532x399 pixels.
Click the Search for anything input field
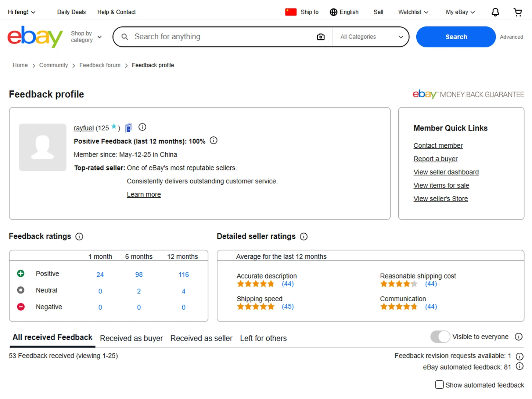click(x=222, y=37)
